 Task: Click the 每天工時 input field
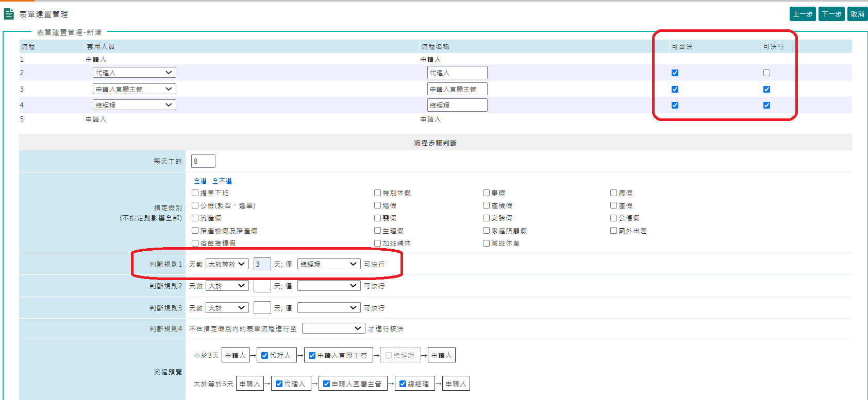[203, 161]
